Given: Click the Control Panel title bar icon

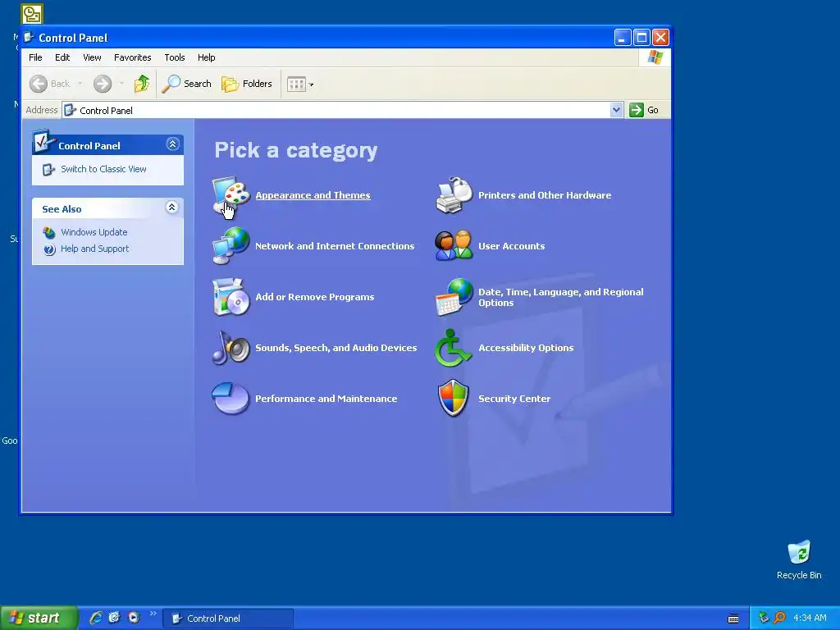Looking at the screenshot, I should [29, 38].
